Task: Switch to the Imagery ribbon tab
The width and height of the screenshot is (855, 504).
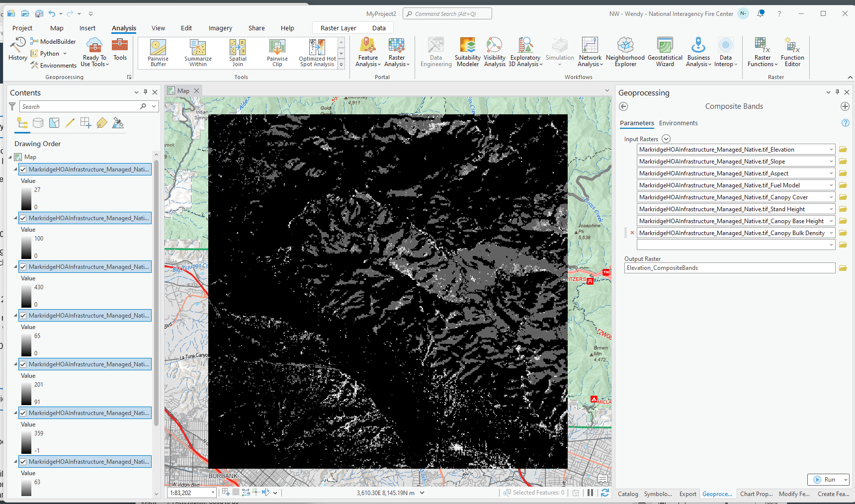Action: coord(220,28)
